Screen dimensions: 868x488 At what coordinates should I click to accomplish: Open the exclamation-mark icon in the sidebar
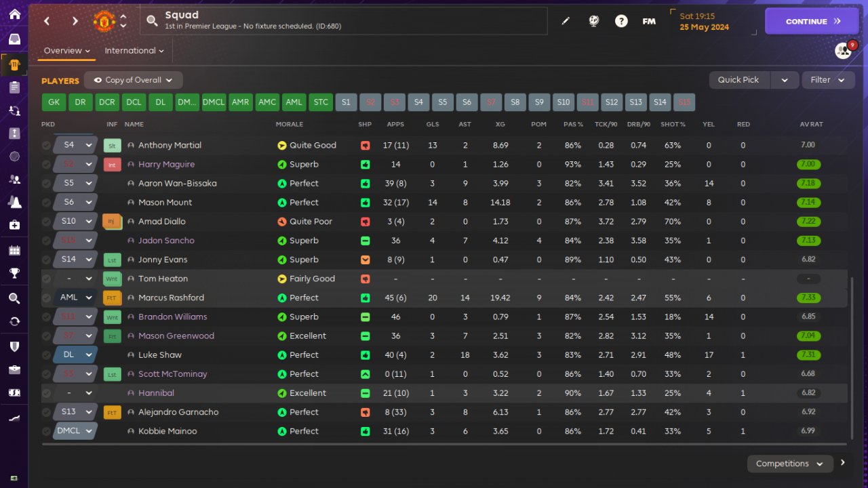pyautogui.click(x=14, y=133)
